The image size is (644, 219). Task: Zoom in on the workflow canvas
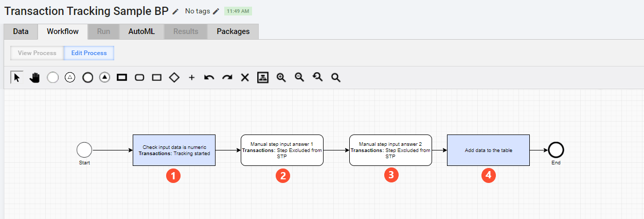tap(281, 77)
